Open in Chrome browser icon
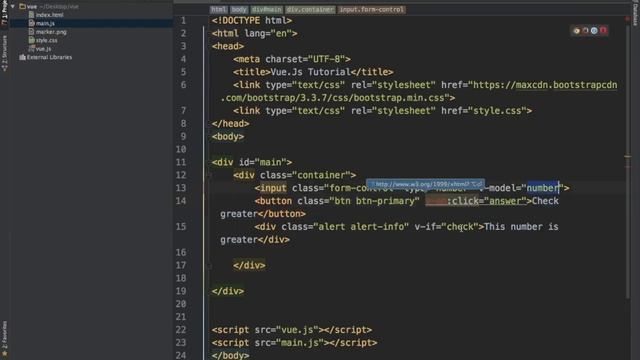Screen dimensions: 640x360 coord(576,31)
